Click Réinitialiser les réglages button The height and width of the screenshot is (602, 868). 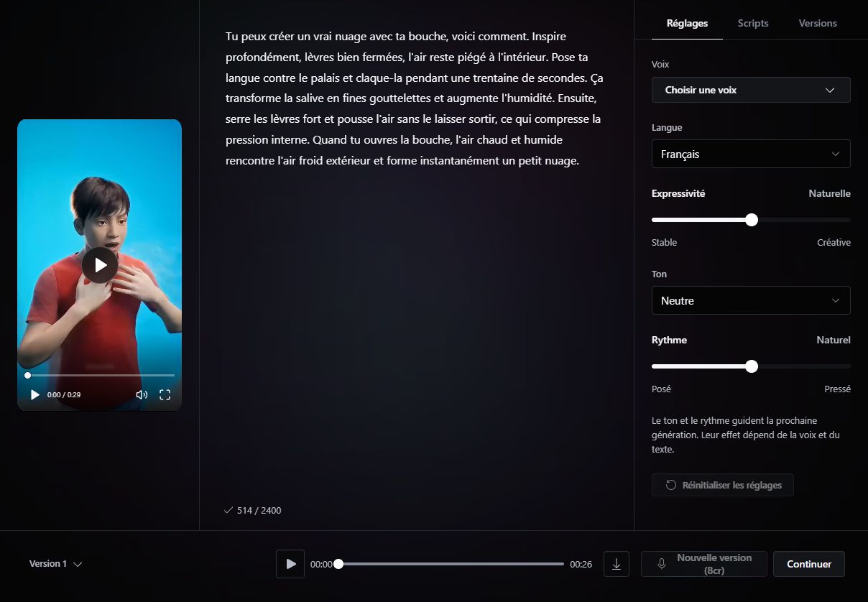[x=722, y=485]
